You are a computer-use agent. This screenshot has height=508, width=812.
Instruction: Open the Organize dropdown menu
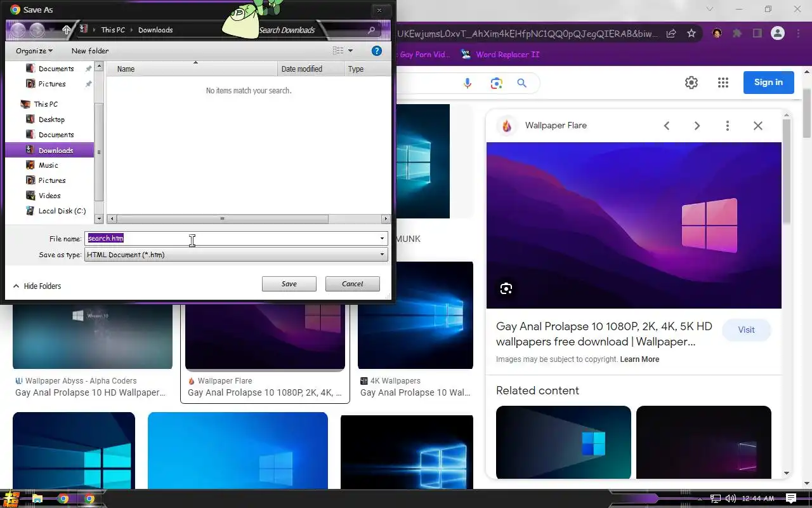[34, 51]
